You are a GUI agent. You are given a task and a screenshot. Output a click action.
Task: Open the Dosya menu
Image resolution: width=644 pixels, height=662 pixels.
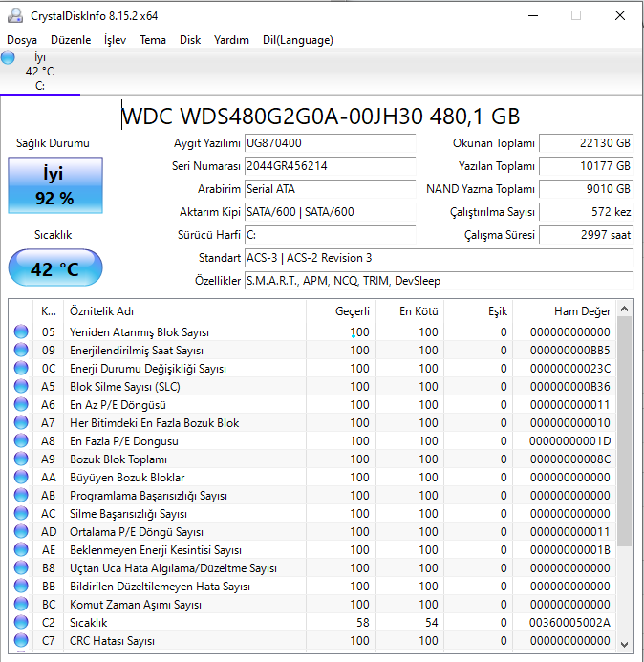pyautogui.click(x=22, y=40)
